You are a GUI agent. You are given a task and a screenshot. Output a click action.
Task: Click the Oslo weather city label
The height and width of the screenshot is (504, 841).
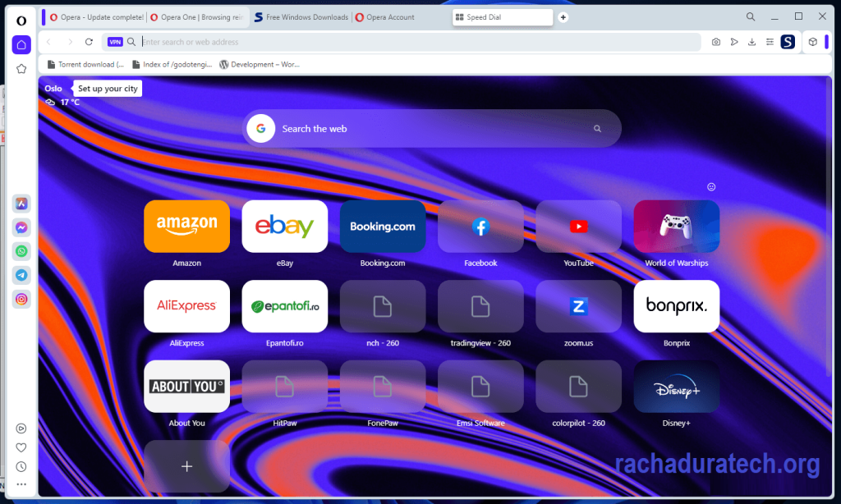53,89
